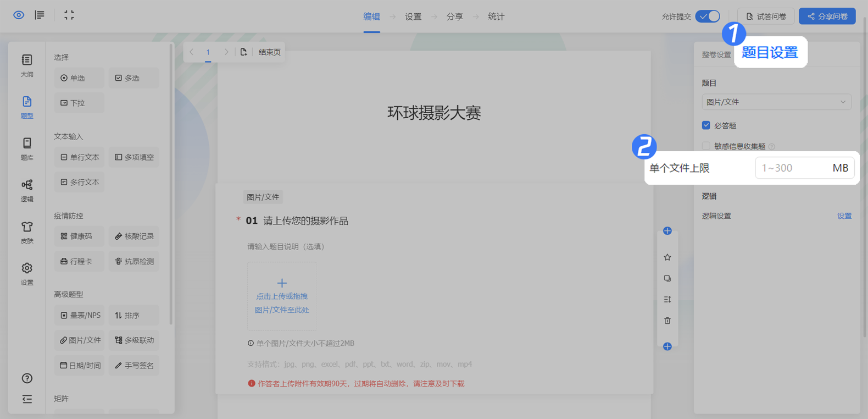Open the 题库 question bank

[x=27, y=148]
